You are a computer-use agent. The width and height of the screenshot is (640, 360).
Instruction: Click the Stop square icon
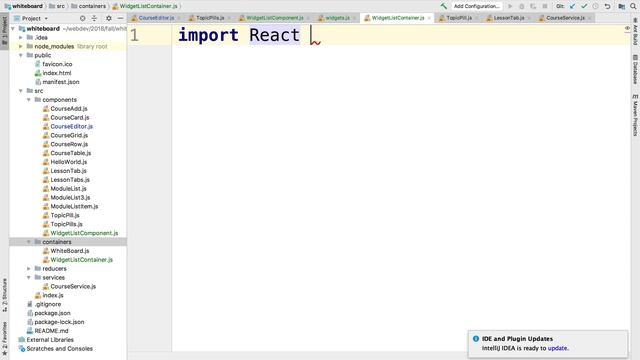544,6
